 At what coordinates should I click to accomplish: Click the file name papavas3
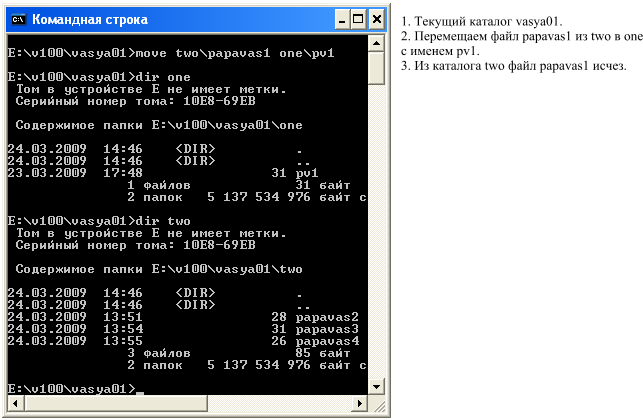[327, 329]
